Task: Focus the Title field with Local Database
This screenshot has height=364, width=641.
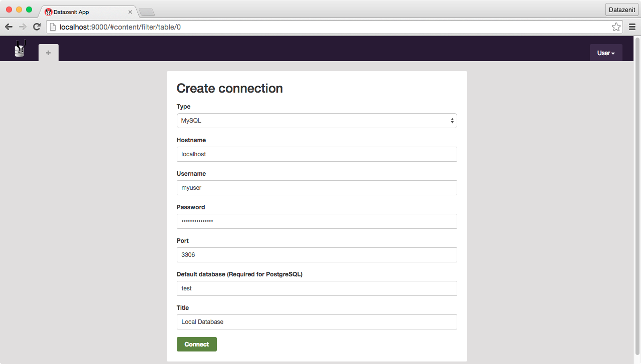Action: pyautogui.click(x=316, y=322)
